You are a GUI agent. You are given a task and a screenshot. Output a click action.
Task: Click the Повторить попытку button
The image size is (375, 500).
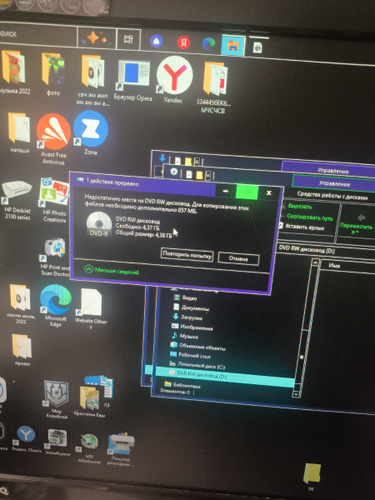[187, 255]
